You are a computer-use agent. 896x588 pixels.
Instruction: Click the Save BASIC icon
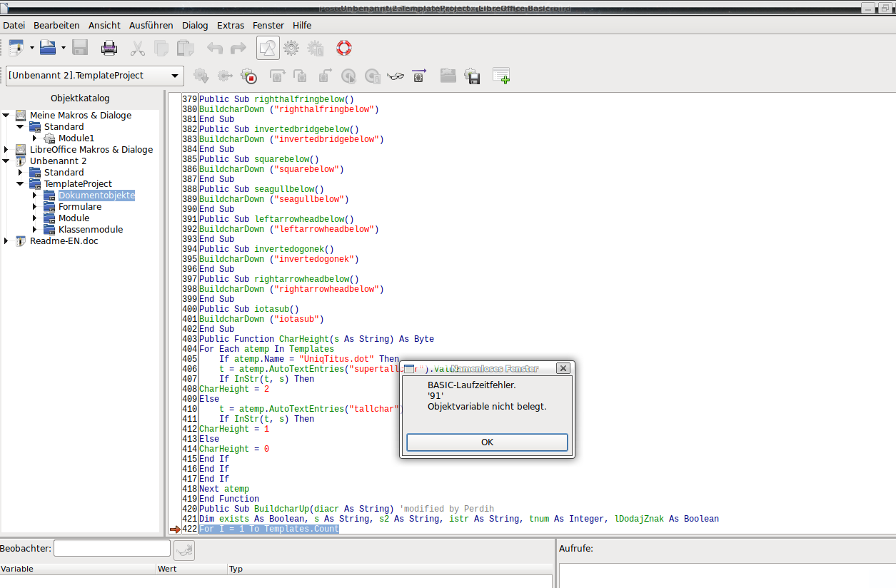pos(472,76)
